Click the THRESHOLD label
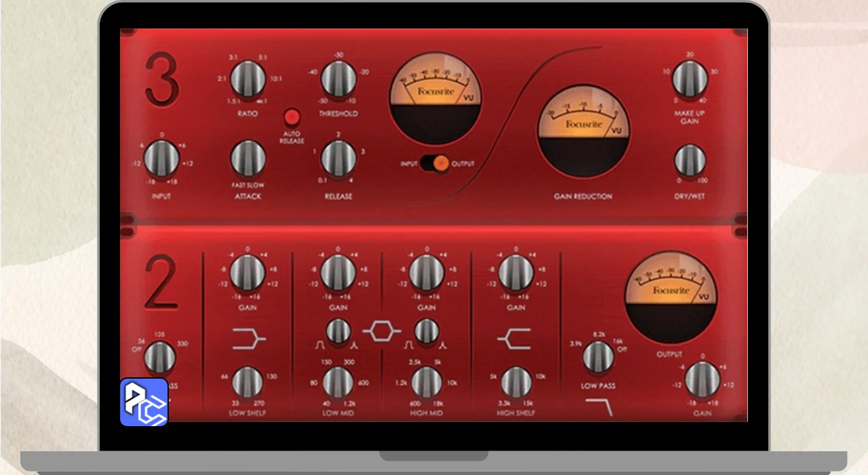This screenshot has height=475, width=868. tap(338, 113)
